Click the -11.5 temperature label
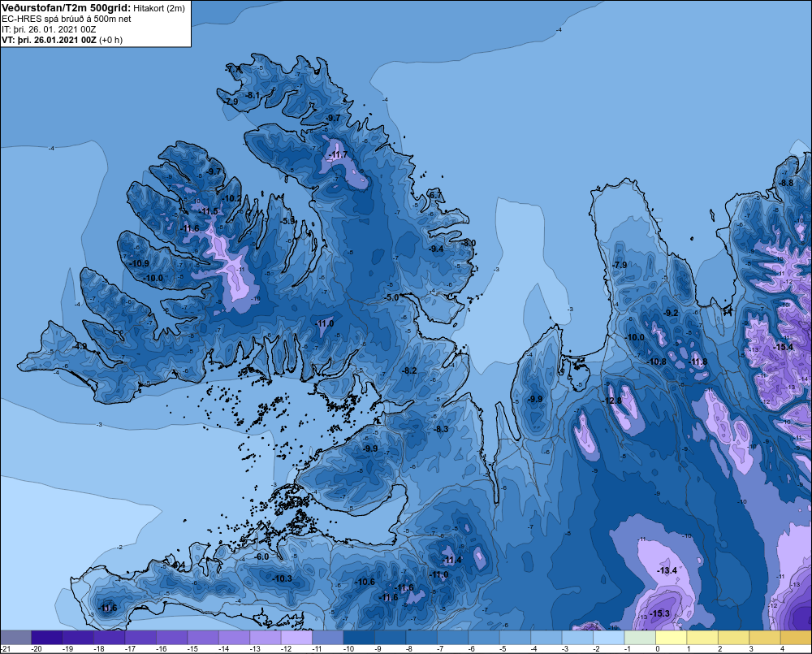The image size is (812, 654). (x=208, y=211)
